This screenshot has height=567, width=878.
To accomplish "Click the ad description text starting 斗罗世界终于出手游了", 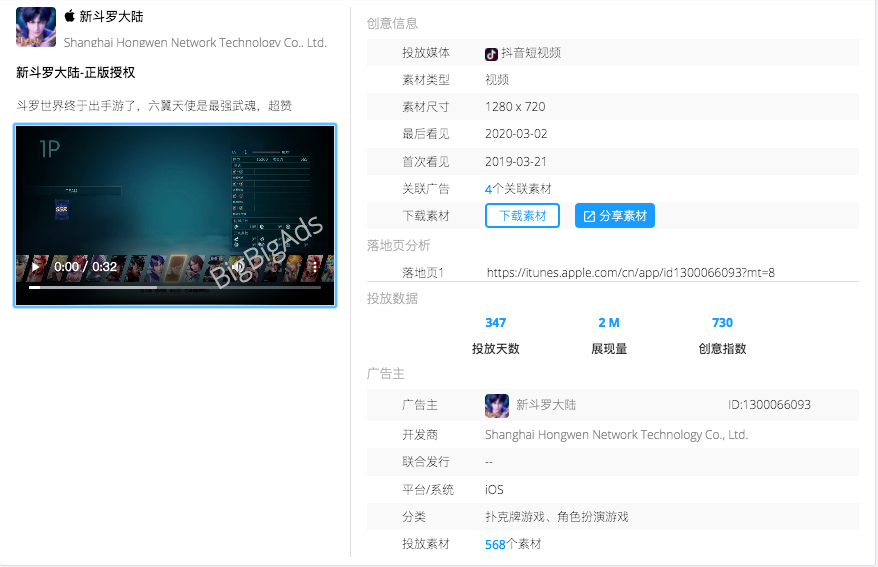I will [x=154, y=106].
